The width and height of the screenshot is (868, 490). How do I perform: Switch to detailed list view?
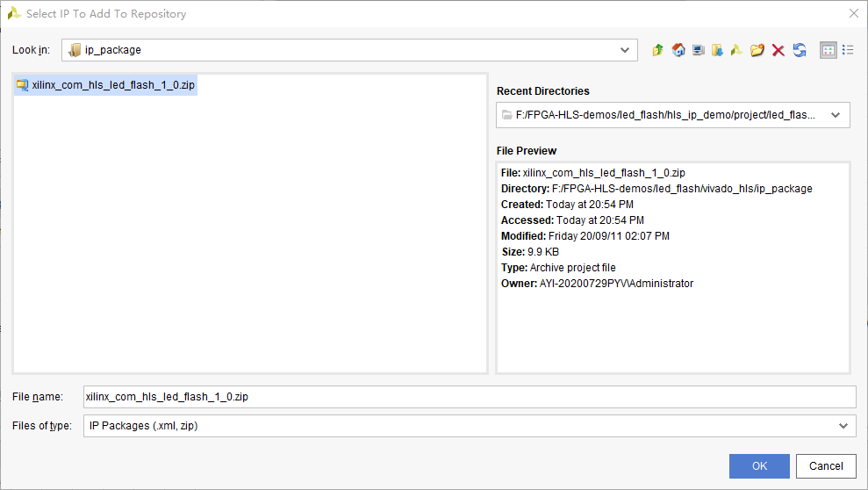pos(848,50)
